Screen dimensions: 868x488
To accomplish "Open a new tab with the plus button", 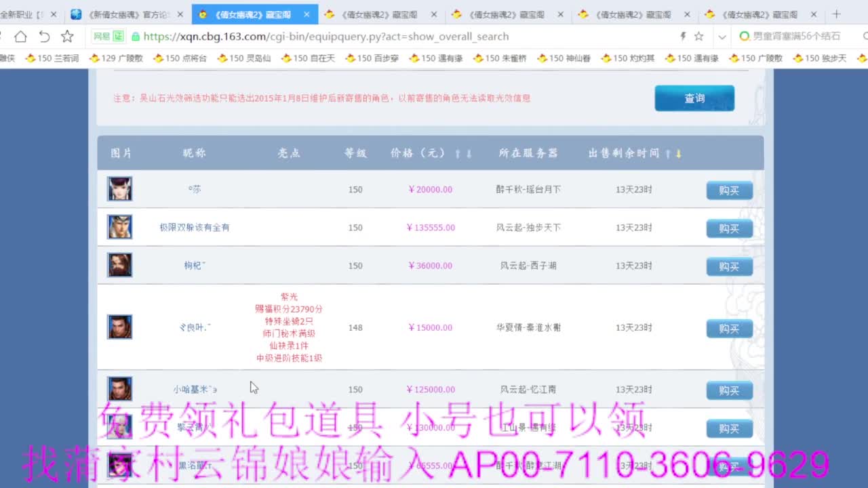I will 835,13.
